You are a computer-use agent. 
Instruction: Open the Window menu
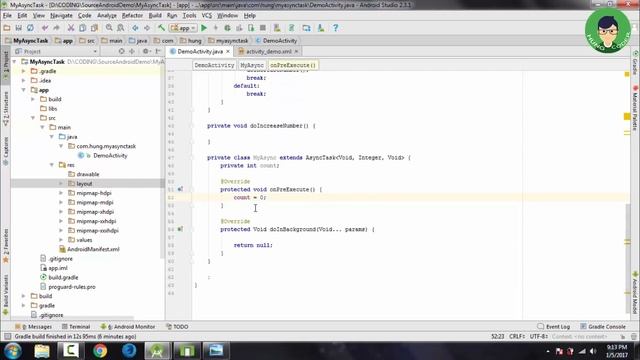227,16
